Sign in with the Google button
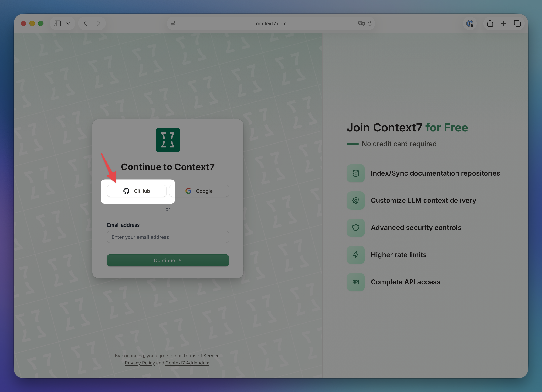 199,191
